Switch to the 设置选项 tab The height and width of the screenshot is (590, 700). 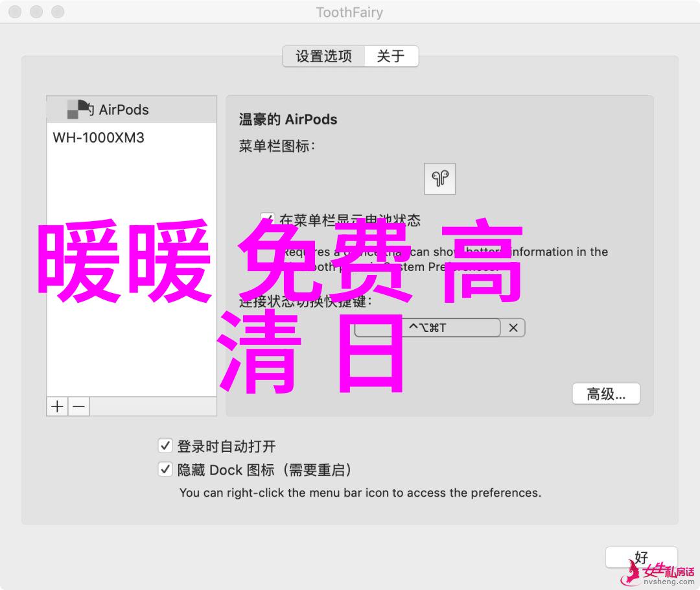pos(323,56)
